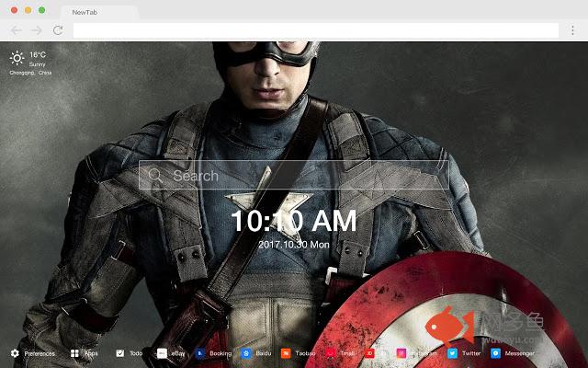This screenshot has height=368, width=588.
Task: Select the NewTab browser tab
Action: (x=99, y=12)
